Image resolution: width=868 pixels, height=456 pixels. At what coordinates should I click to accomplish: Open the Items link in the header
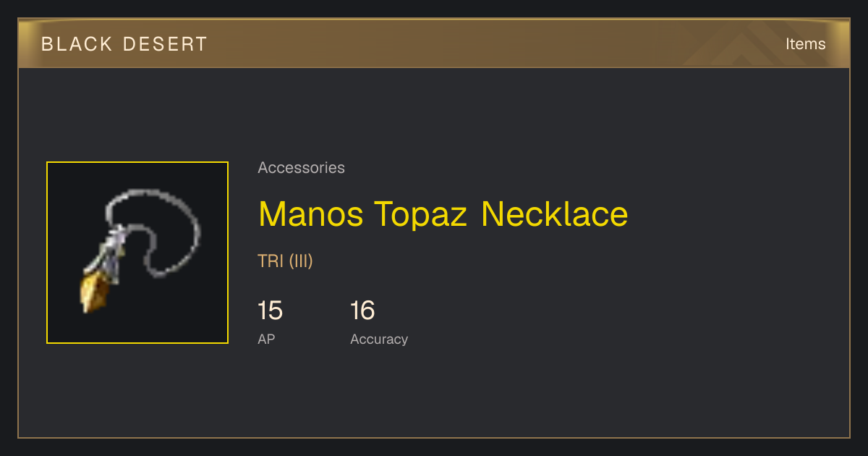[805, 44]
